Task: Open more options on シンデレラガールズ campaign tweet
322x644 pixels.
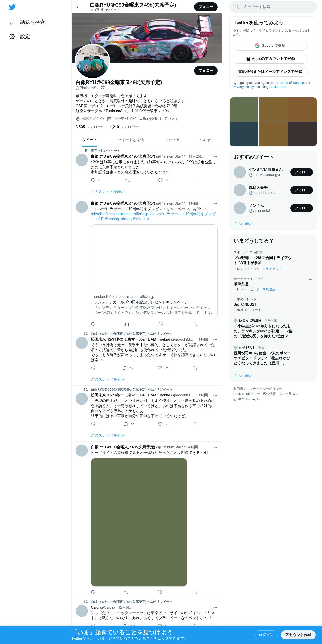Action: tap(215, 203)
